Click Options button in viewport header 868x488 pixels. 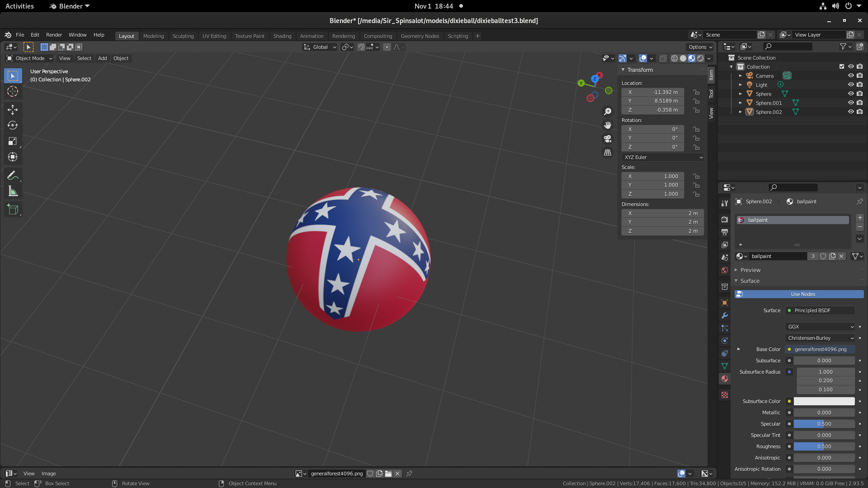click(x=700, y=47)
